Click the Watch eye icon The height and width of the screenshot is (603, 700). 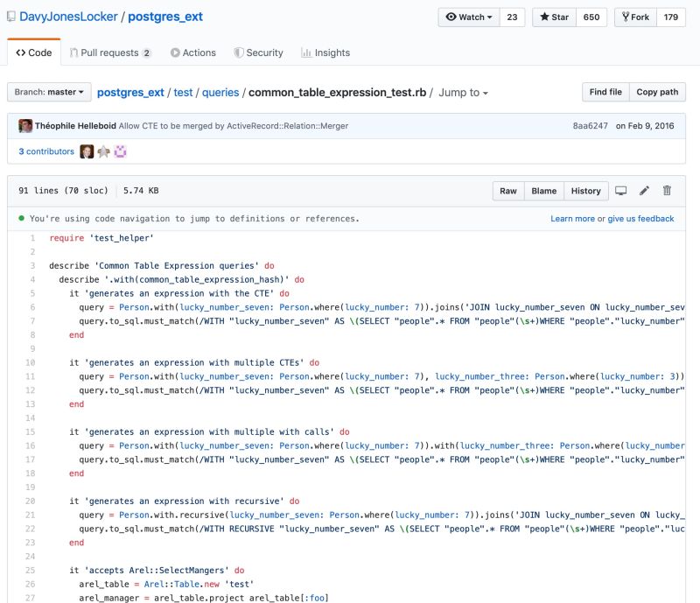click(452, 17)
